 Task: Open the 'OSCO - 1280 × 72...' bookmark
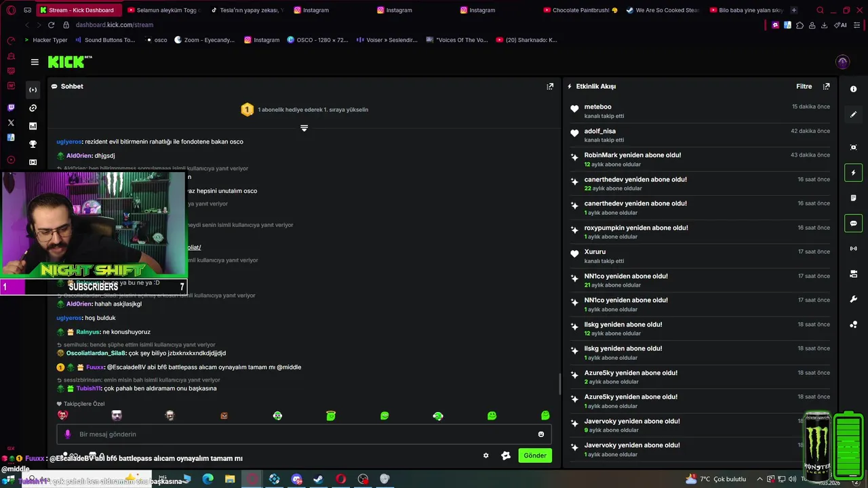pyautogui.click(x=317, y=40)
